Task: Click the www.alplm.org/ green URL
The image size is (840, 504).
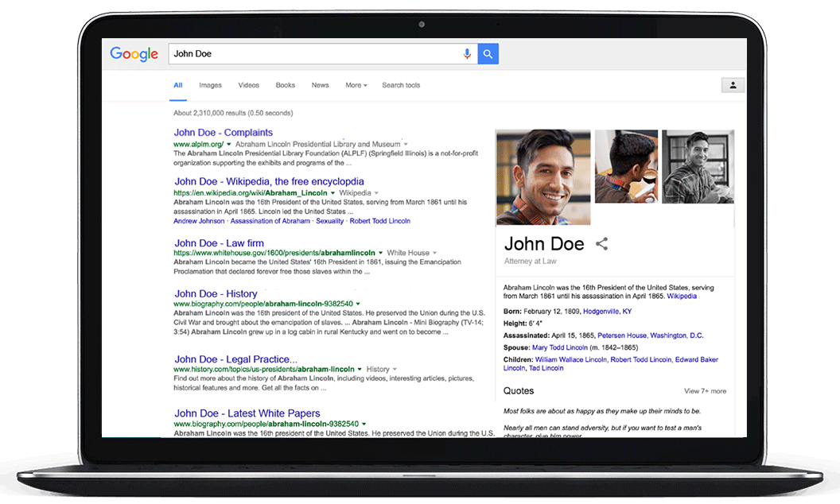Action: [198, 144]
